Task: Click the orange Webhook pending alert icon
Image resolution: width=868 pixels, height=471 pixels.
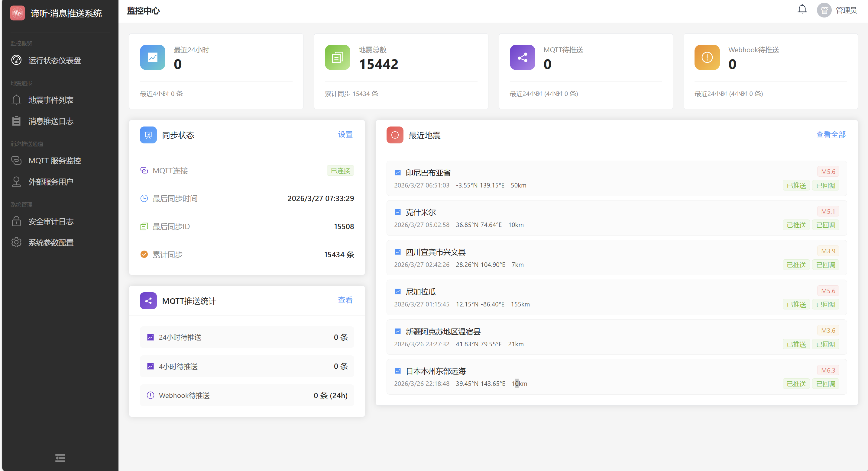Action: [x=707, y=57]
